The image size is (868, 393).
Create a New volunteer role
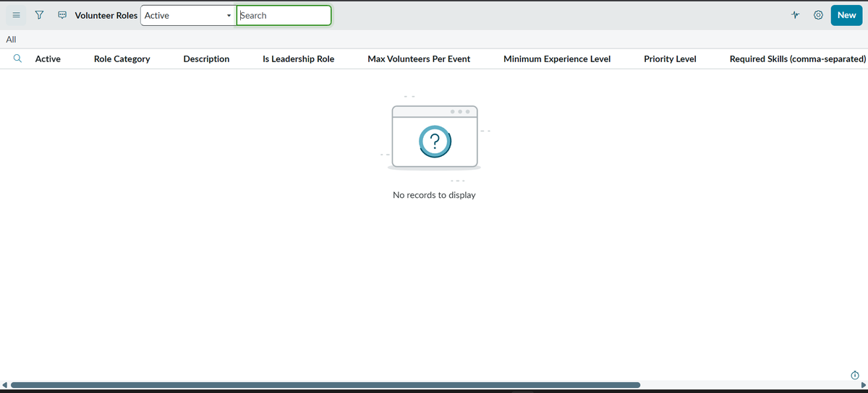tap(846, 15)
